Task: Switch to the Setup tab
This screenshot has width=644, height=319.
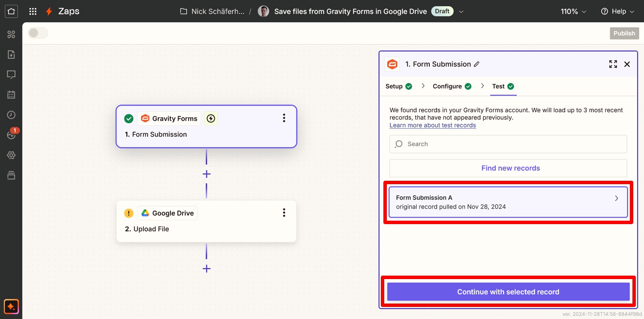Action: [x=398, y=86]
